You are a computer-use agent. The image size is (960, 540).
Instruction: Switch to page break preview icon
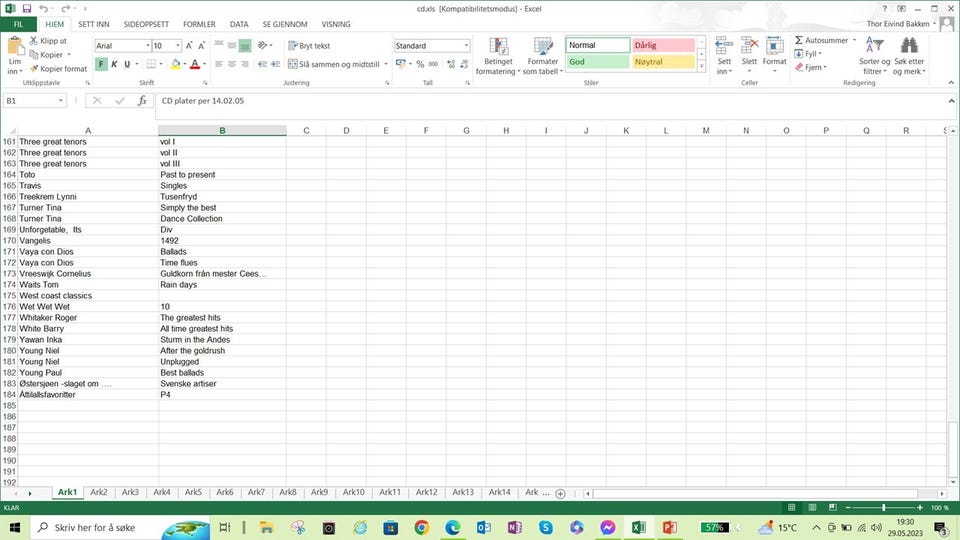[833, 508]
